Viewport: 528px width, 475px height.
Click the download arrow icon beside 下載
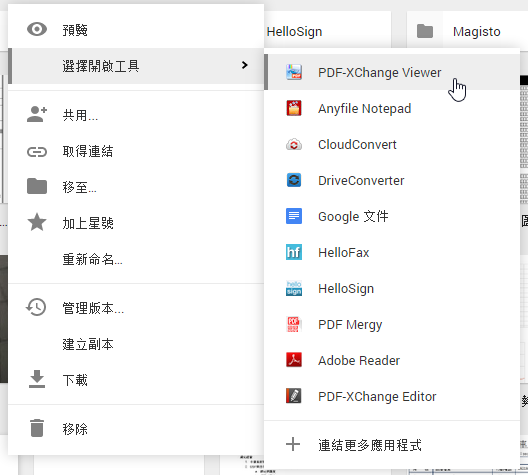[x=37, y=379]
